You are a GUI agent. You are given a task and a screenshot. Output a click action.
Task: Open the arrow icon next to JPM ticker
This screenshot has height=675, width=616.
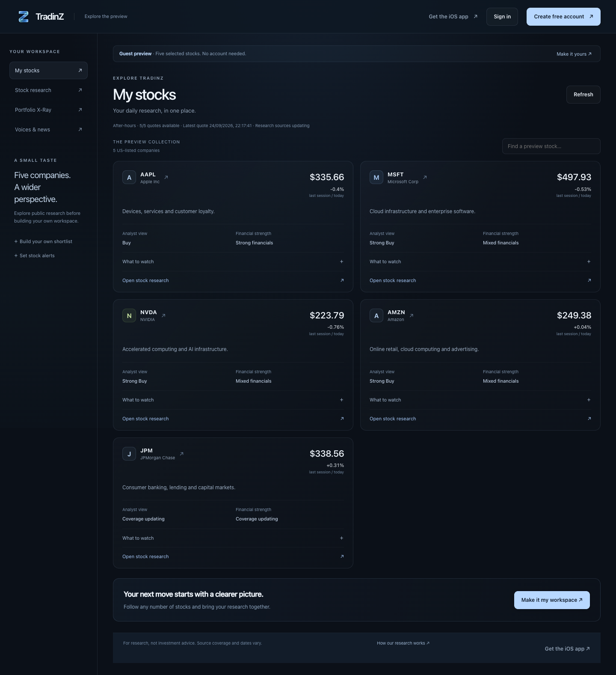181,454
